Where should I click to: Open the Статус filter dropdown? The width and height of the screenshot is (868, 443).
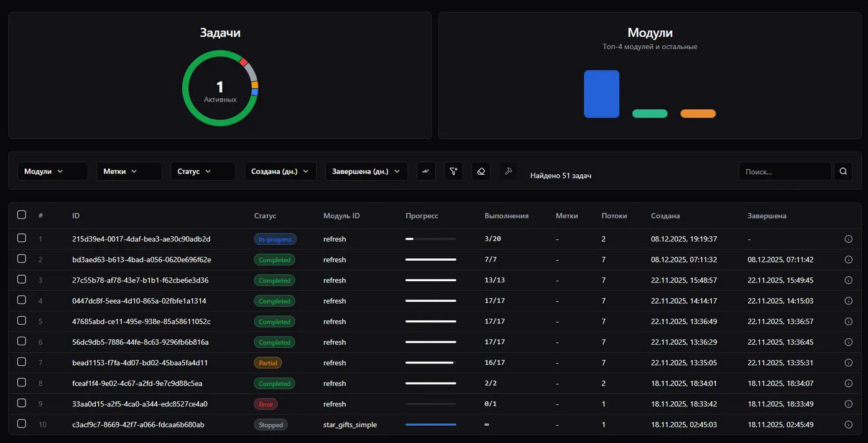[203, 172]
